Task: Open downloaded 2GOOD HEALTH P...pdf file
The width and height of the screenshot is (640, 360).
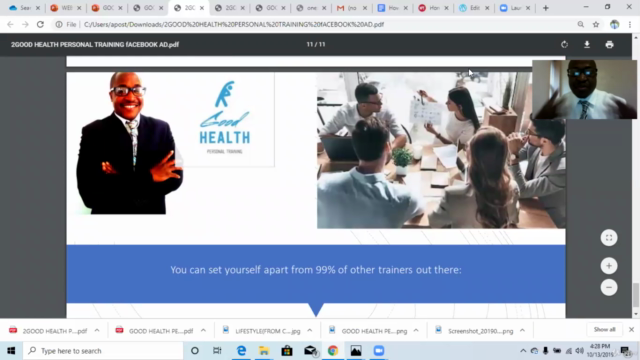Action: click(x=49, y=331)
